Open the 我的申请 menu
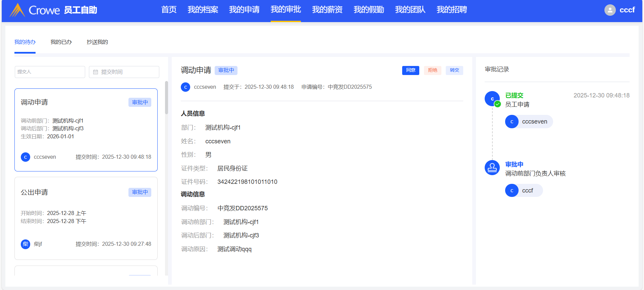 coord(244,10)
